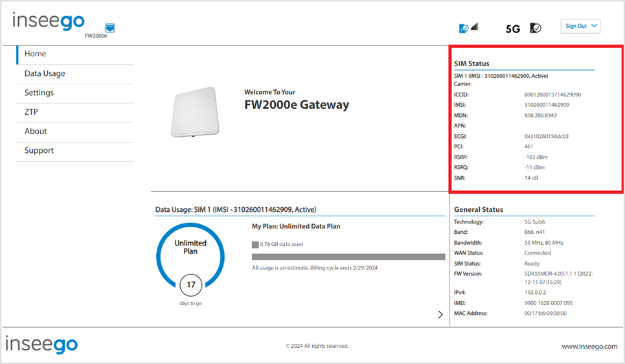Open the About page
The width and height of the screenshot is (625, 364).
(x=75, y=131)
